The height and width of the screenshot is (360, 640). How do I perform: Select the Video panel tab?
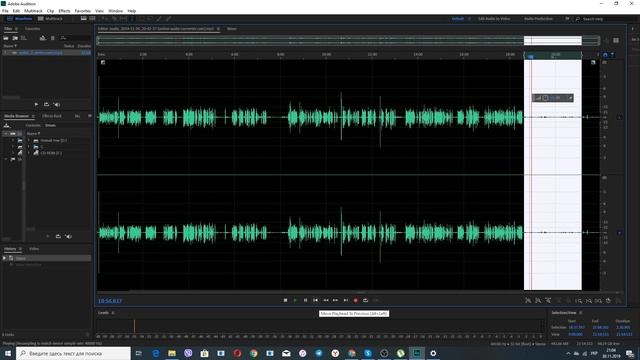(34, 249)
